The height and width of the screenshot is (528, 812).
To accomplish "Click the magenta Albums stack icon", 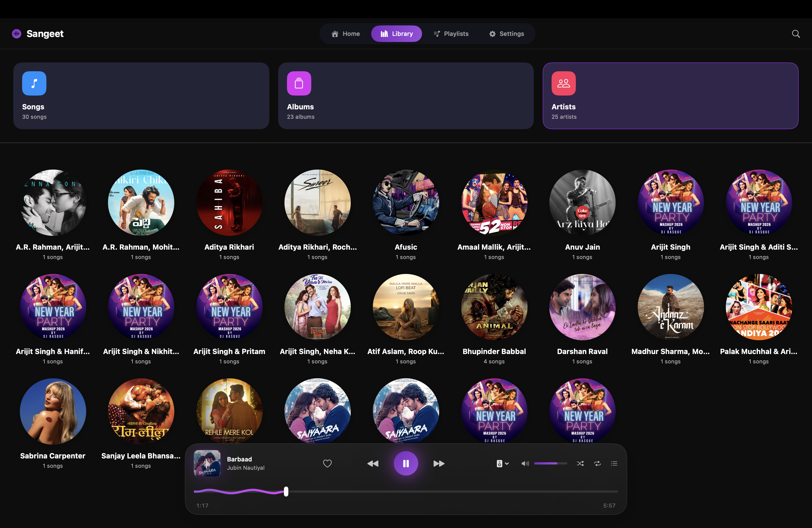I will [x=299, y=83].
